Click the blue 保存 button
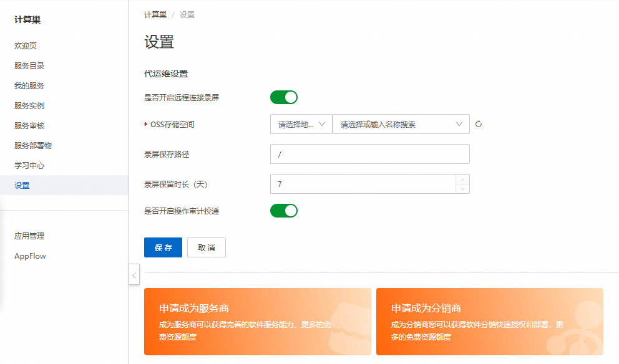 tap(163, 247)
